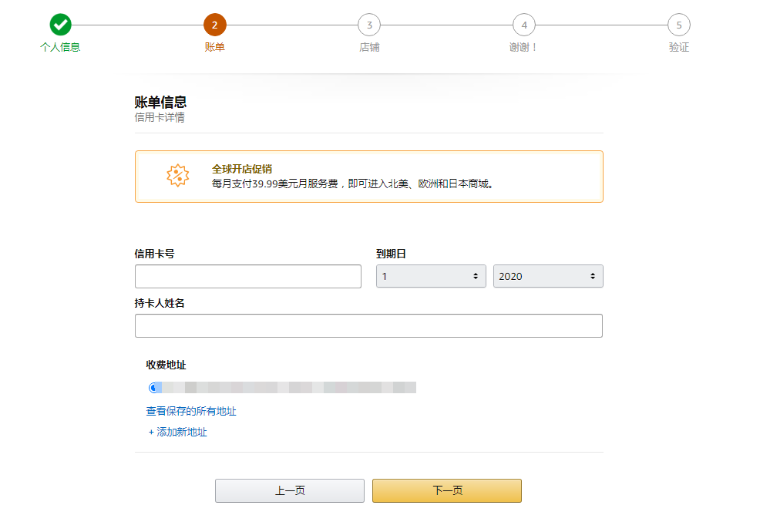Viewport: 760px width, 532px height.
Task: Open the 查看保存的所有地址 link
Action: [x=191, y=411]
